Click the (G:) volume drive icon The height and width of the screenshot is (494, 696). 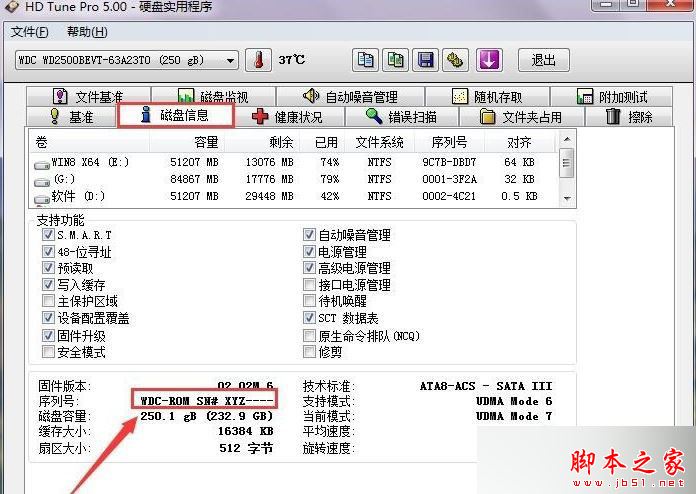[42, 182]
